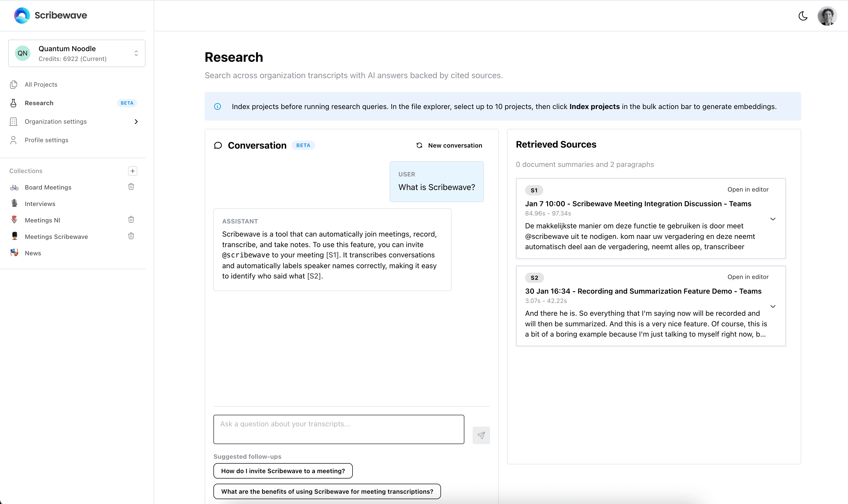Start a New conversation via refresh icon
The height and width of the screenshot is (504, 848).
pyautogui.click(x=419, y=145)
